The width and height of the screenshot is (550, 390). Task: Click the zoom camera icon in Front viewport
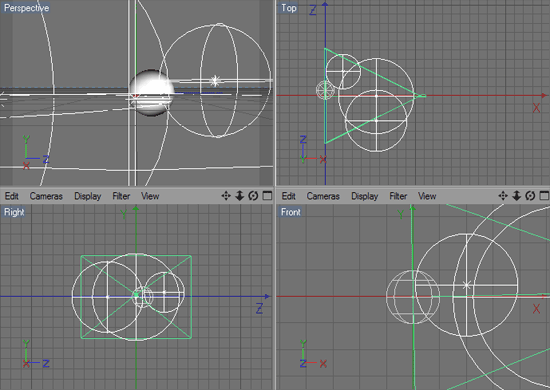coord(516,196)
